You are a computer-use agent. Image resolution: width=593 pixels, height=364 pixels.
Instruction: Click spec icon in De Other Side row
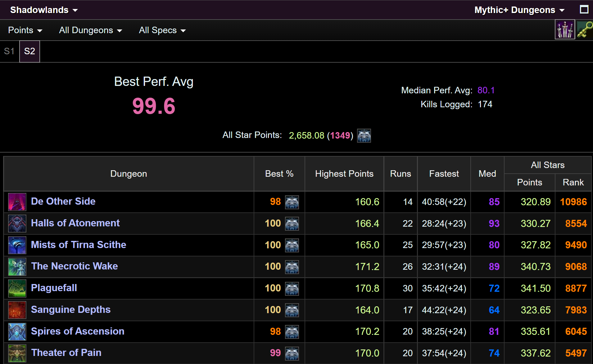(292, 202)
